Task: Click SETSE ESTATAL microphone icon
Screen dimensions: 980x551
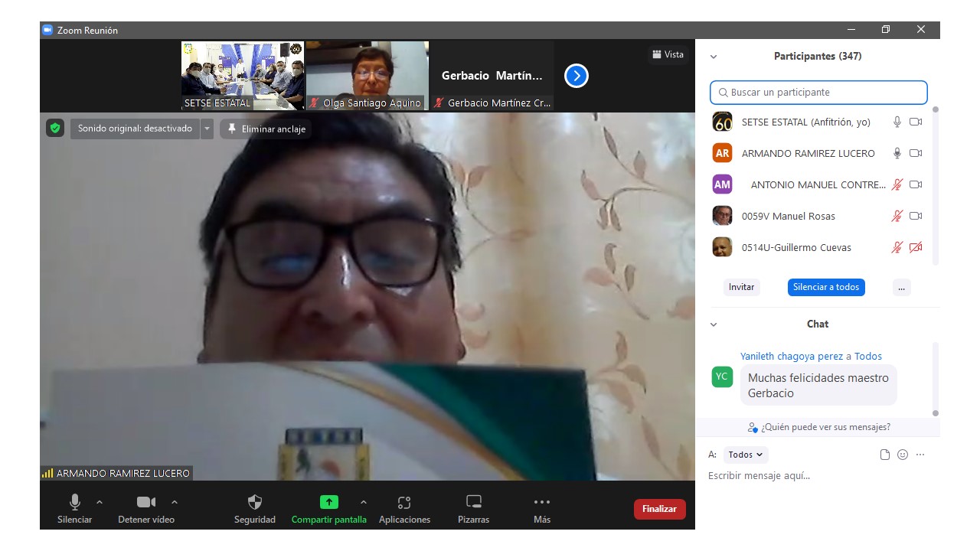Action: pos(897,122)
